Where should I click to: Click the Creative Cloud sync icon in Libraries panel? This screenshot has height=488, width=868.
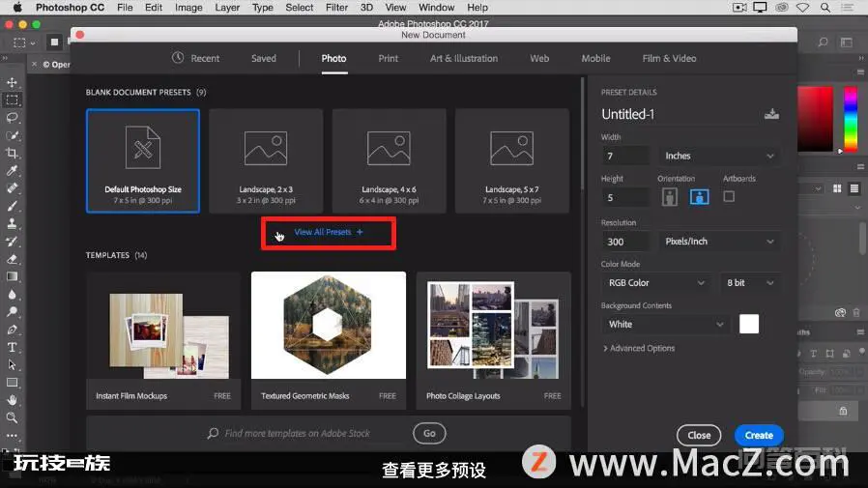coord(840,312)
